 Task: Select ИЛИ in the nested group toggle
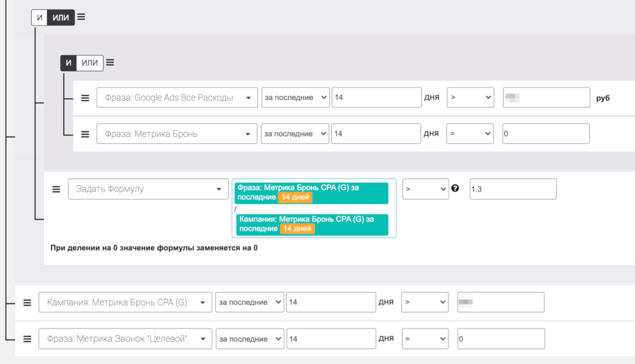[89, 63]
